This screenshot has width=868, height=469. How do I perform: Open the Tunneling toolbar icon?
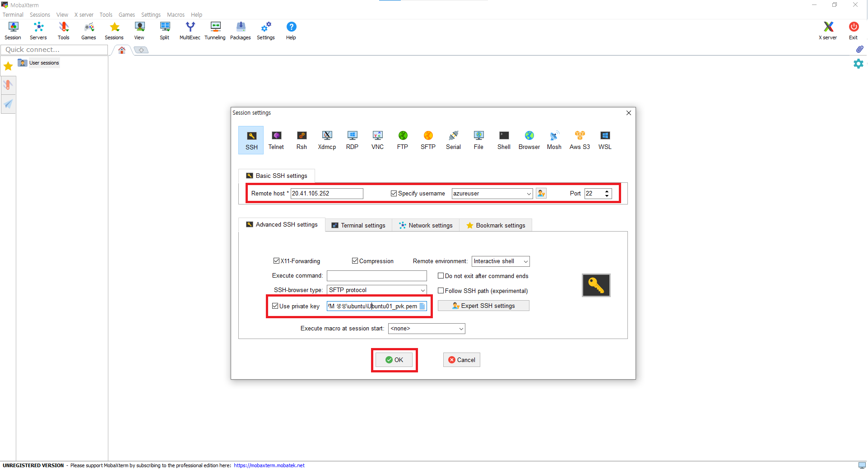point(215,31)
